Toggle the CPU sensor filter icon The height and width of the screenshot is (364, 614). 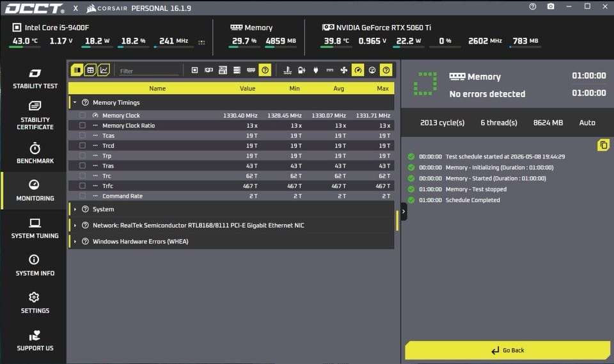click(x=194, y=70)
